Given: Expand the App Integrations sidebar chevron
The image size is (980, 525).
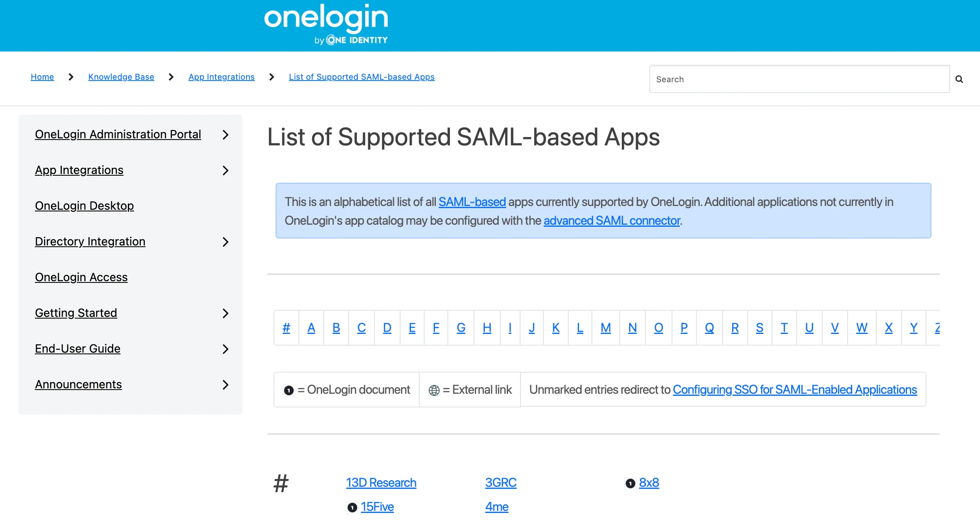Looking at the screenshot, I should [225, 170].
